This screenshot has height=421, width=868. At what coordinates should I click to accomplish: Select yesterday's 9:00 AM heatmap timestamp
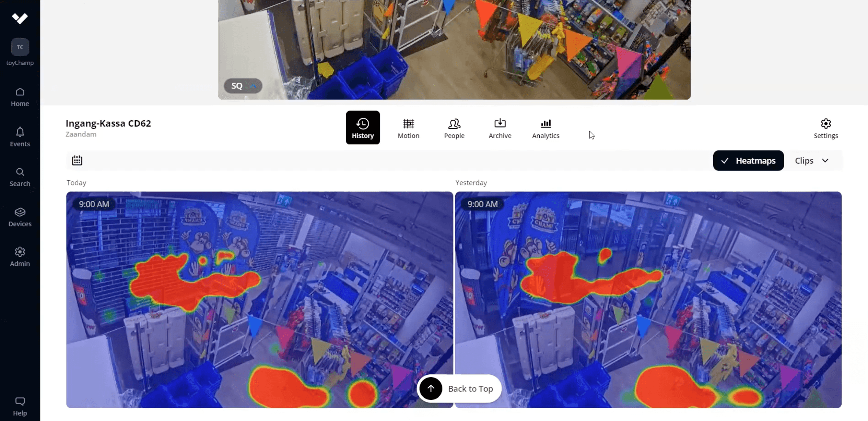click(x=482, y=204)
